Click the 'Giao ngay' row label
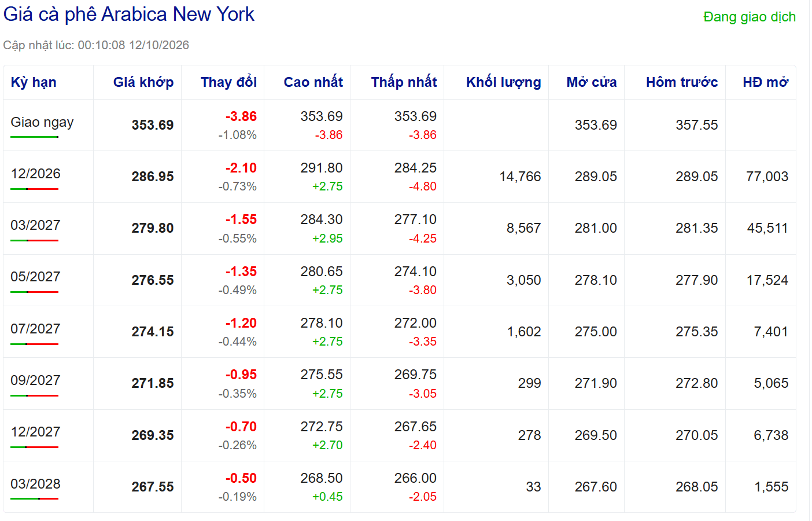This screenshot has height=521, width=812. (42, 122)
